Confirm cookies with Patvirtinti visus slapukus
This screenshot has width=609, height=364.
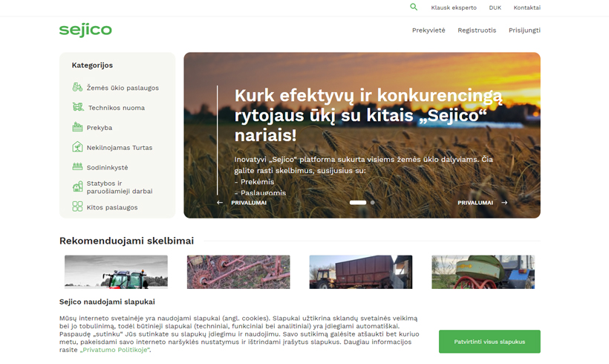point(489,342)
